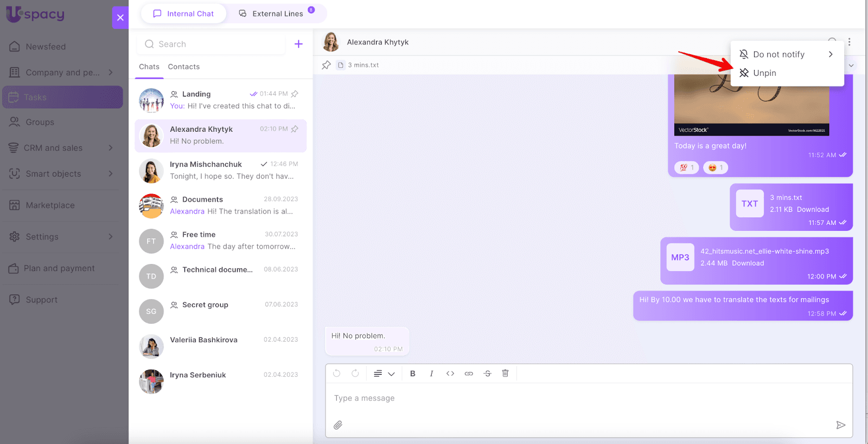The width and height of the screenshot is (868, 444).
Task: Click the paperclip attach file icon
Action: (338, 425)
